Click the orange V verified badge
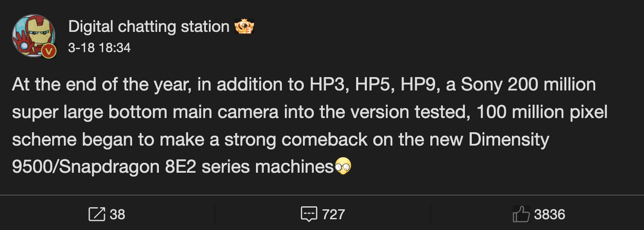The height and width of the screenshot is (230, 644). [49, 52]
